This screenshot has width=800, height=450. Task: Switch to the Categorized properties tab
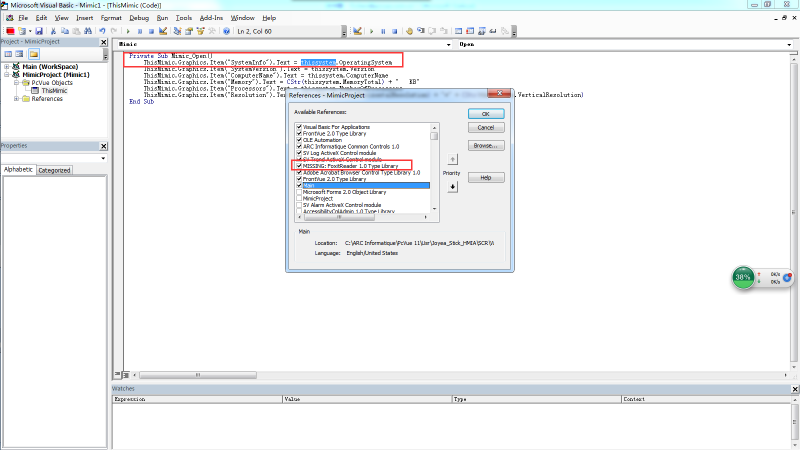click(54, 170)
